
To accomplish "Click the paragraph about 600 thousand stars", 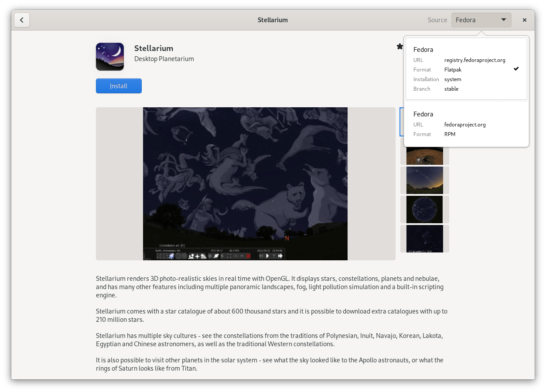I will [272, 316].
